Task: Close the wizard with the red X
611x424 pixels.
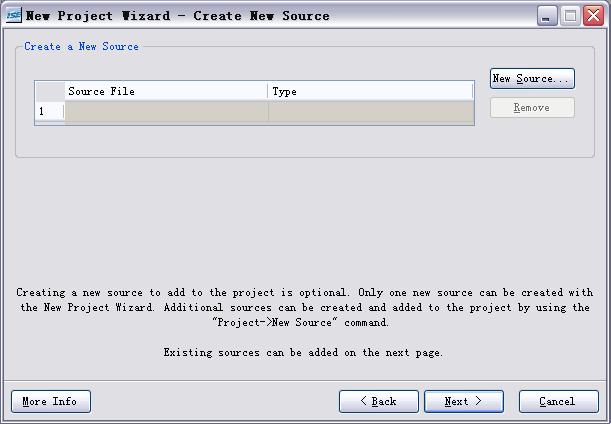Action: (x=593, y=16)
